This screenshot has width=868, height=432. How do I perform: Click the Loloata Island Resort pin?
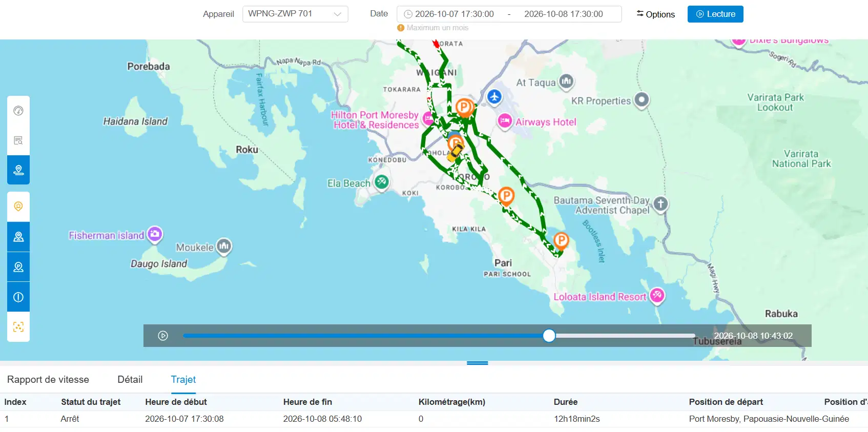pyautogui.click(x=657, y=295)
